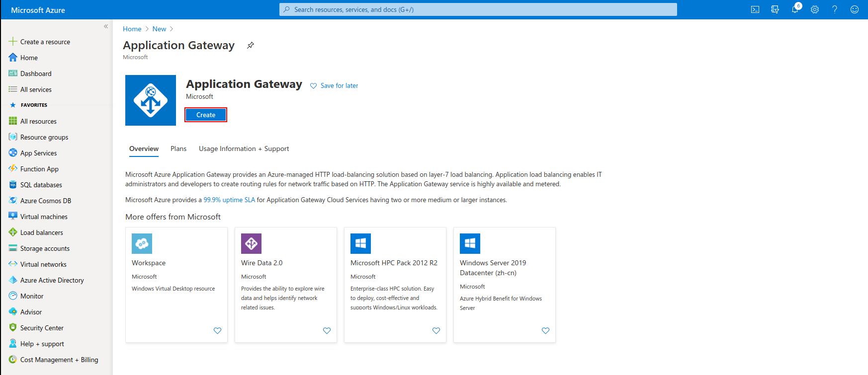Pin Application Gateway to dashboard
Screen dimensions: 868x375
pos(251,45)
